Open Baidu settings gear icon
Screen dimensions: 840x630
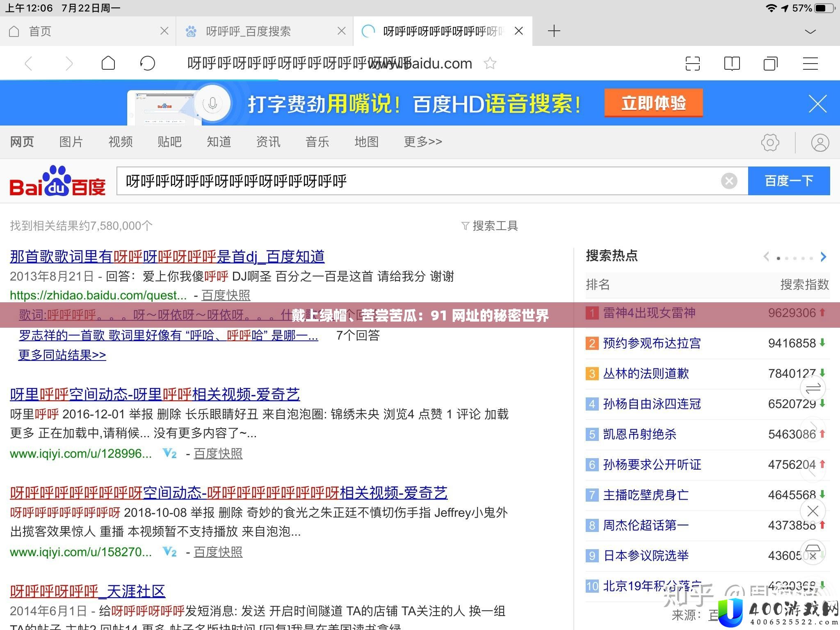click(770, 143)
